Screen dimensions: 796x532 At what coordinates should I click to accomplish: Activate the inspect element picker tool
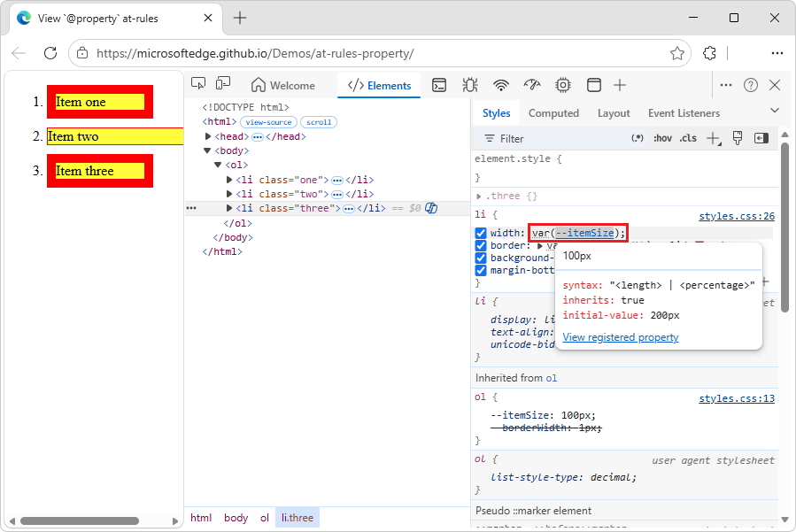click(x=198, y=84)
